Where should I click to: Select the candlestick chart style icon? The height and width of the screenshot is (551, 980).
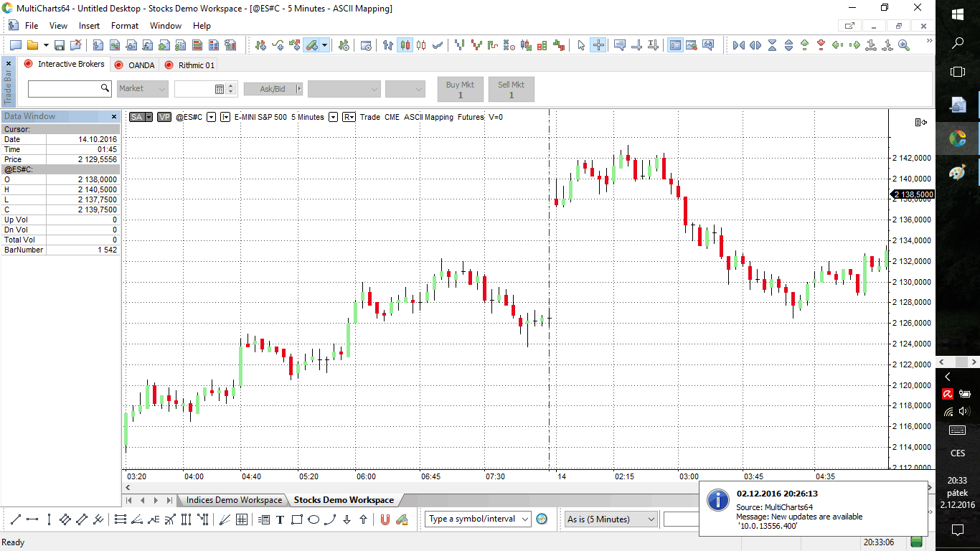click(405, 45)
